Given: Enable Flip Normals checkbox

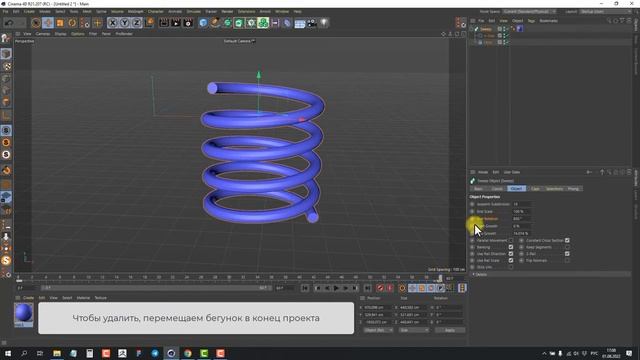Looking at the screenshot, I should (x=567, y=260).
